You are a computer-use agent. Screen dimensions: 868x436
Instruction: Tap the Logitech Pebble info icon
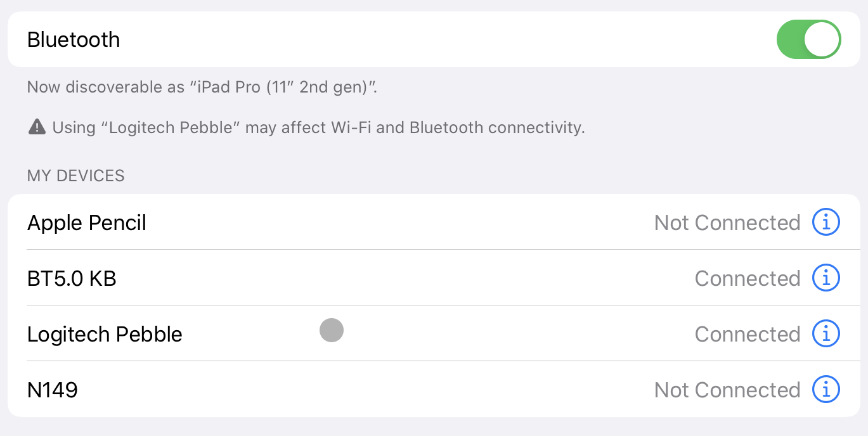click(826, 334)
